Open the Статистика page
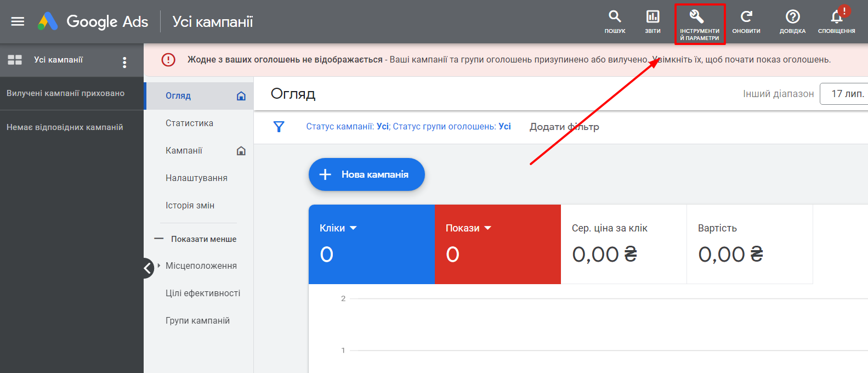Viewport: 868px width, 373px height. click(x=189, y=123)
